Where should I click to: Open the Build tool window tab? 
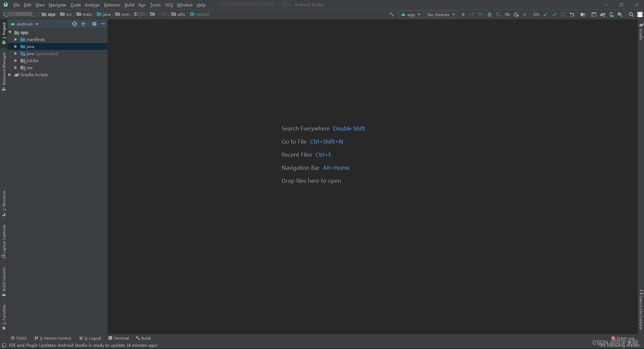pos(143,338)
